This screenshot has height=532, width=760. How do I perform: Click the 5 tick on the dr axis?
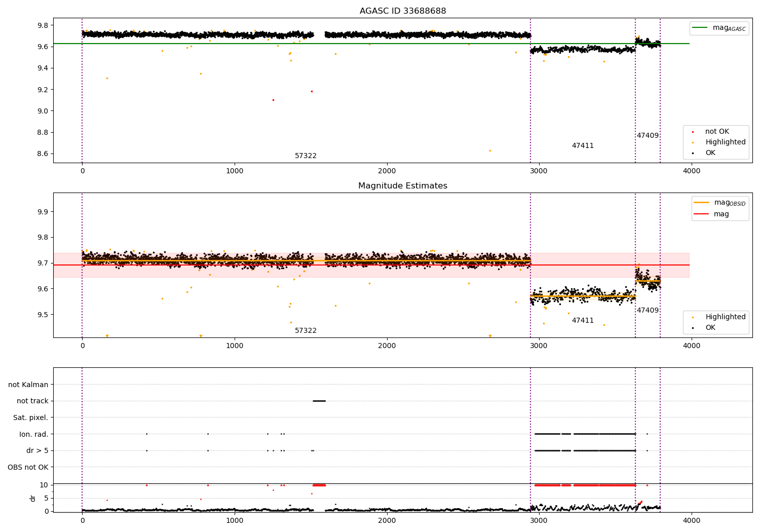click(x=46, y=499)
